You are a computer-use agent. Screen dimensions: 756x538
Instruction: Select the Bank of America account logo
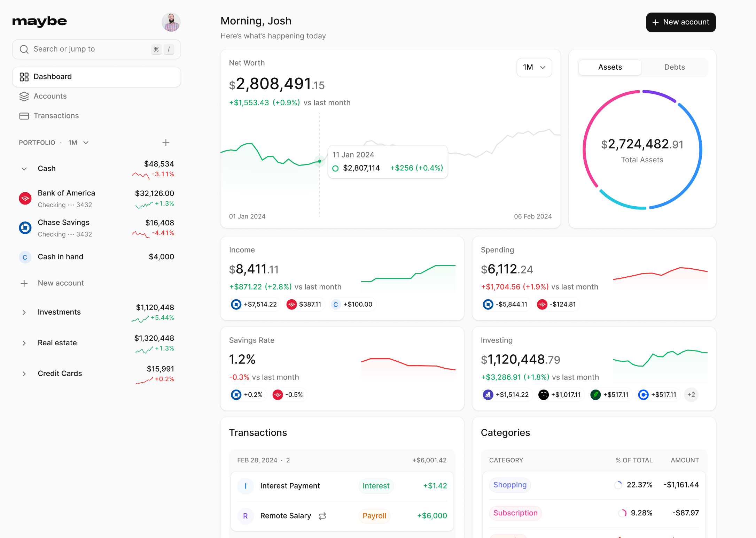pyautogui.click(x=25, y=198)
